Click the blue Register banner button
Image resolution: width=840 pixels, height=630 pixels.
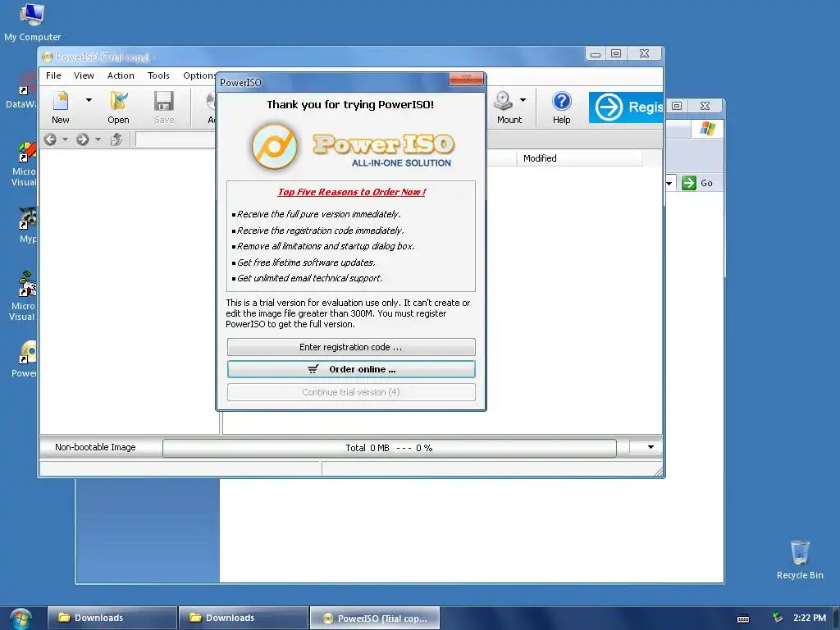[626, 107]
